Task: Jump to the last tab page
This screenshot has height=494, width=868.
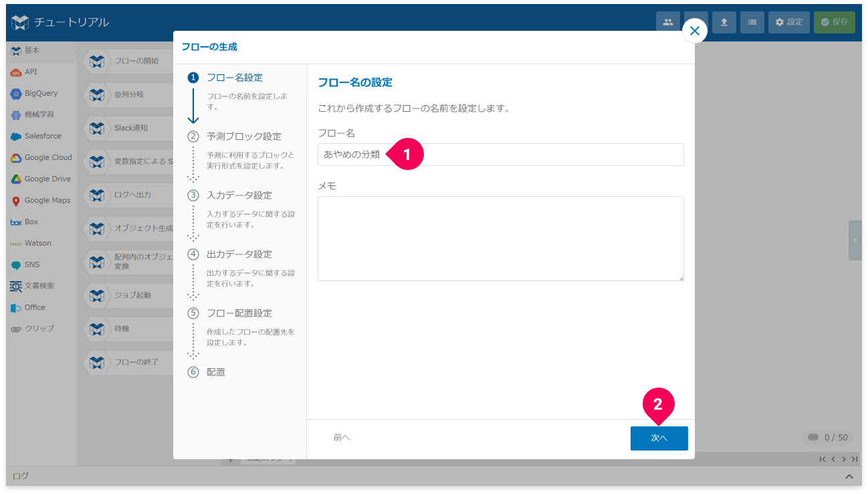Action: click(x=855, y=459)
